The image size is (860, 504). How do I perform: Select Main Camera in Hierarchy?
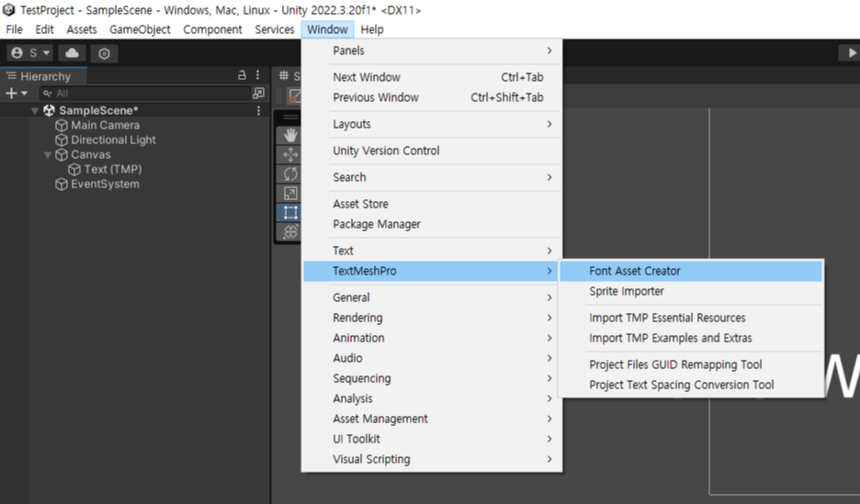coord(106,125)
